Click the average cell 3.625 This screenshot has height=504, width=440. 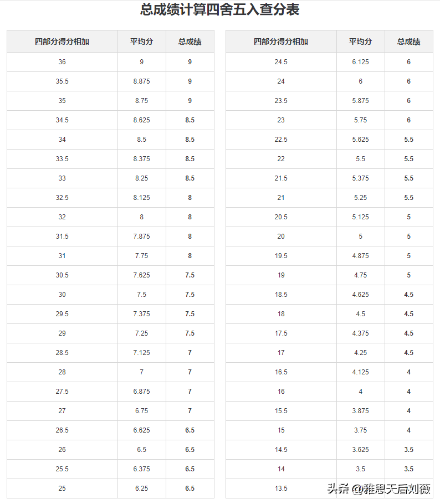click(x=360, y=450)
